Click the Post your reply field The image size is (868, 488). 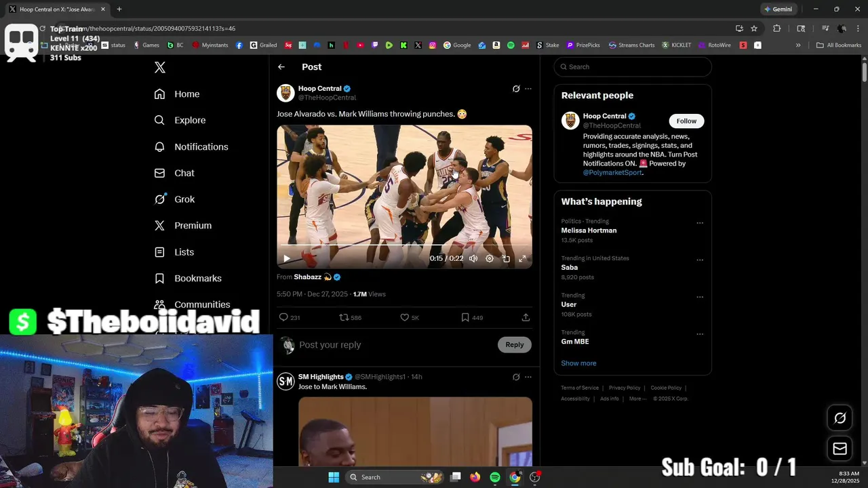(x=397, y=345)
